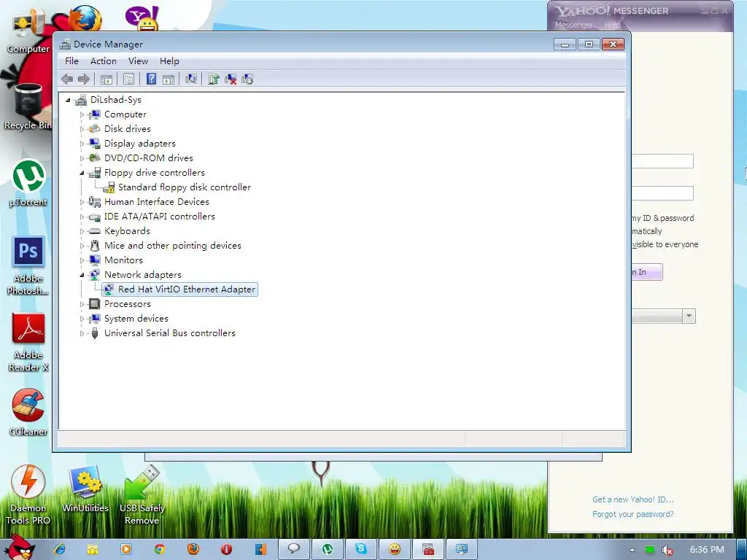Select the Recycle Bin desktop icon

click(27, 106)
